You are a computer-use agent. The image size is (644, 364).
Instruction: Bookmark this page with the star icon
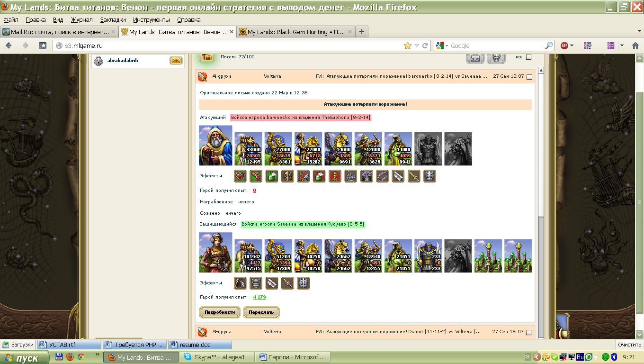[x=407, y=45]
